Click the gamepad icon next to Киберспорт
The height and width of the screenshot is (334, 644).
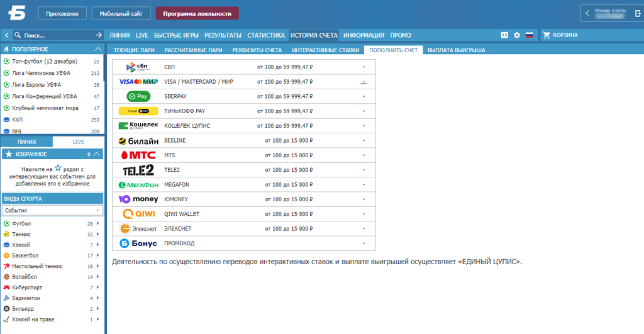click(6, 287)
